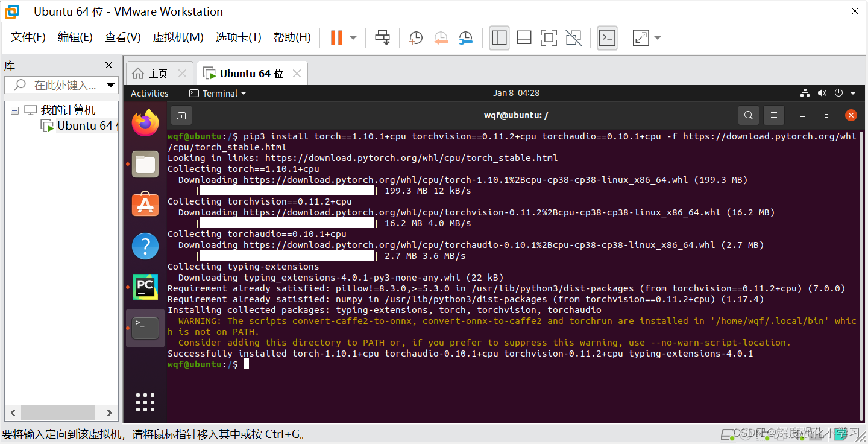Viewport: 868px width, 444px height.
Task: Click the torch download progress bar
Action: [x=287, y=191]
